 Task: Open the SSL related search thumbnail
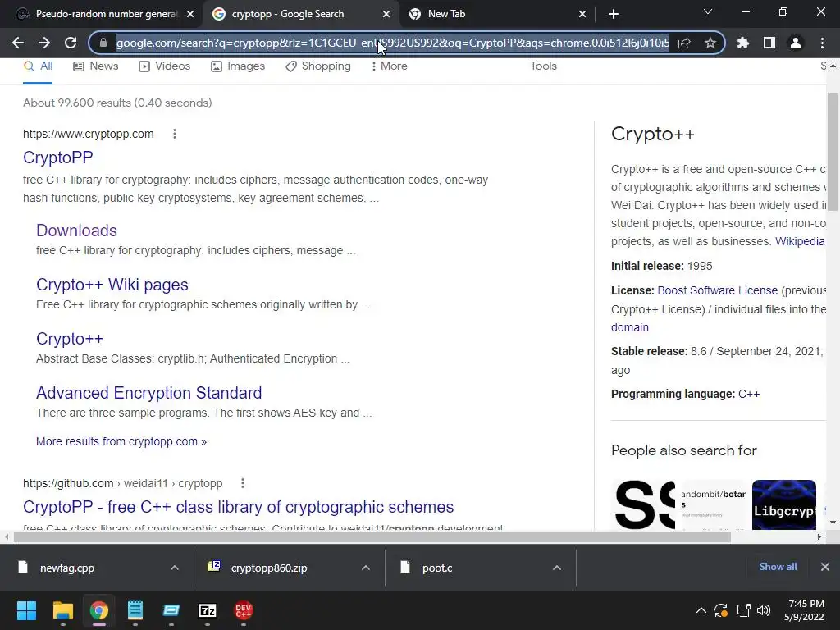643,504
